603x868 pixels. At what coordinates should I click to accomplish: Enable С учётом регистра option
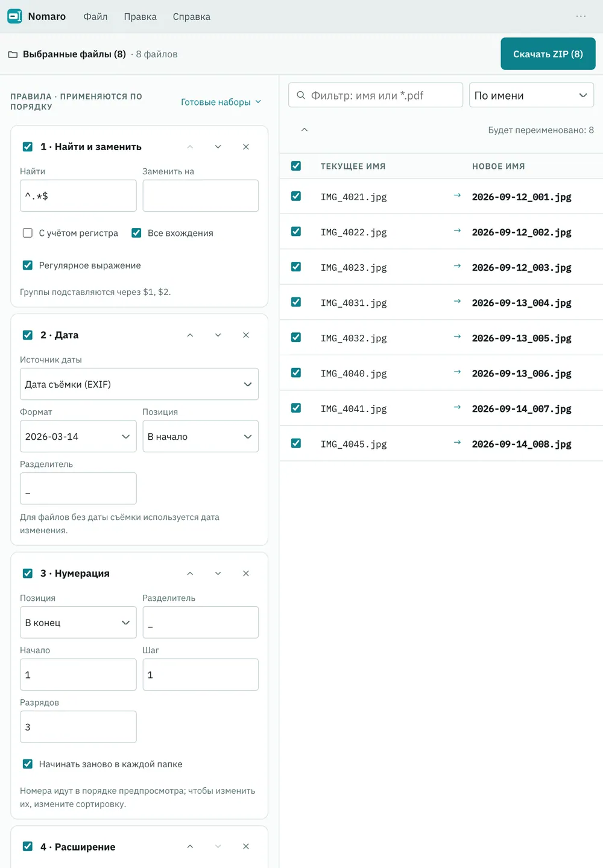point(28,233)
